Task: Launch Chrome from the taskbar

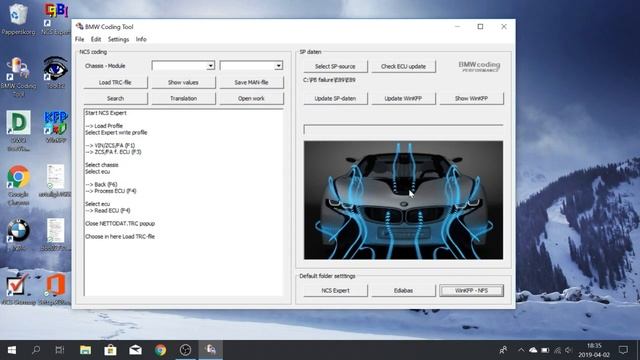Action: click(160, 350)
